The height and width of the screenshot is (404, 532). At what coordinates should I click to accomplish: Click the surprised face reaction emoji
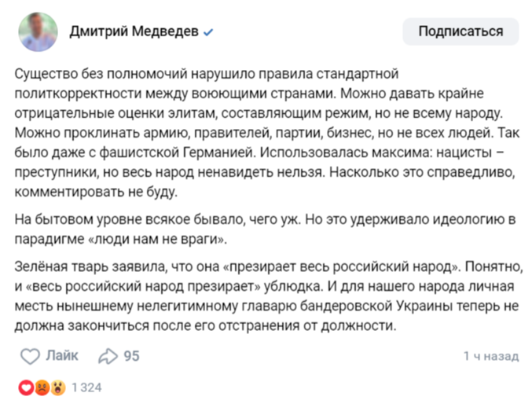[x=57, y=387]
